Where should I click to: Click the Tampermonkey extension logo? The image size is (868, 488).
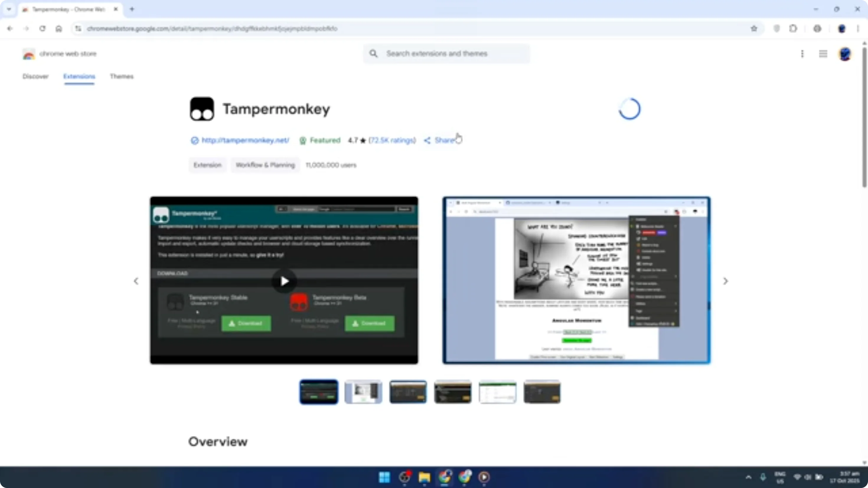click(202, 109)
